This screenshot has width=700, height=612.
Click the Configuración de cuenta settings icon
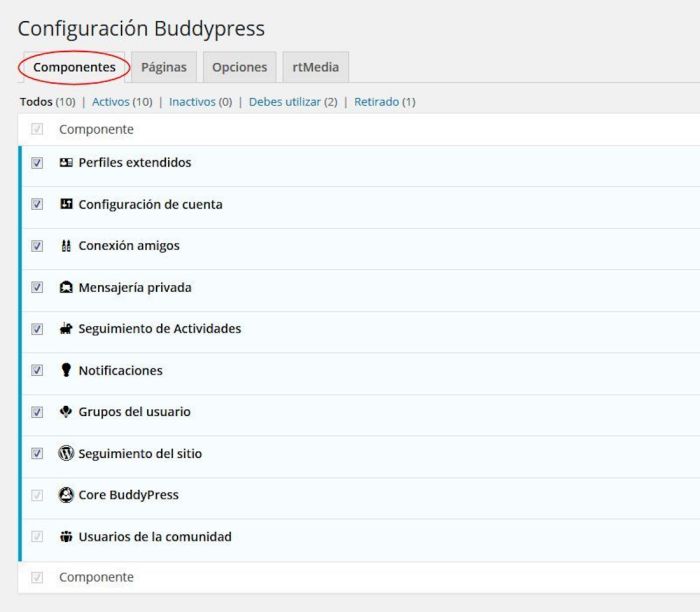pos(66,204)
